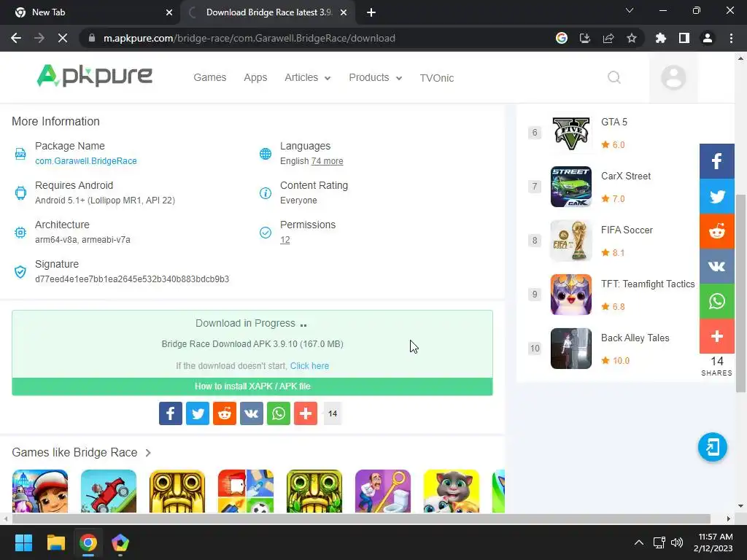Open File Explorer from the taskbar

[x=55, y=542]
